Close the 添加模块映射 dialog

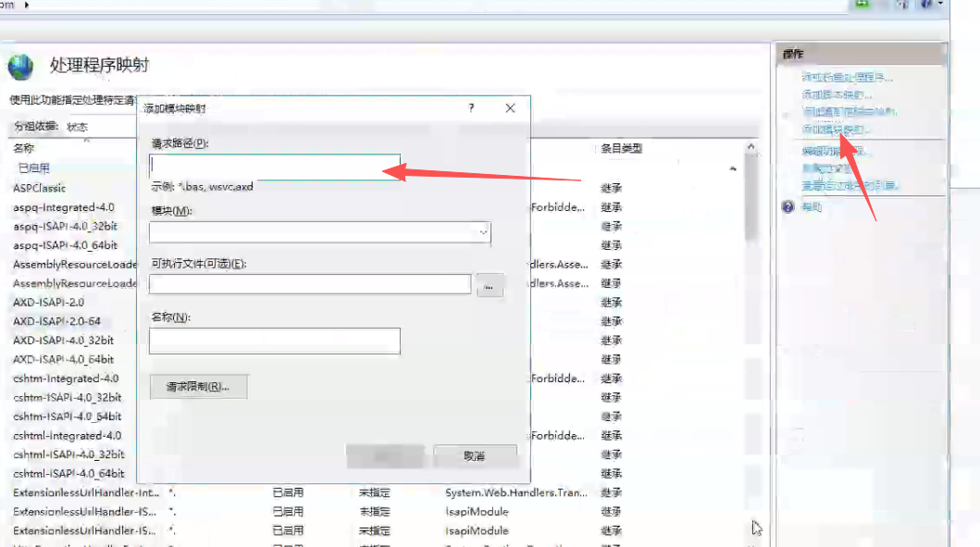(x=510, y=108)
